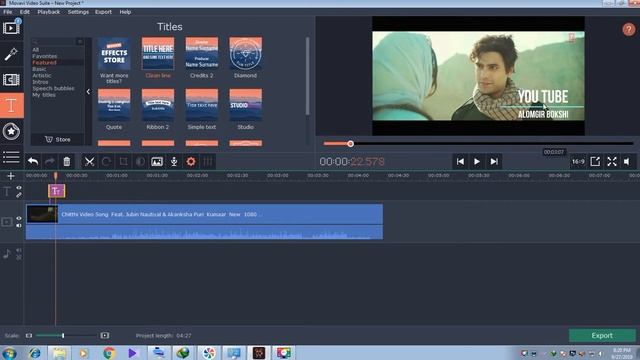
Task: Collapse the titles category panel arrow
Action: click(x=88, y=92)
